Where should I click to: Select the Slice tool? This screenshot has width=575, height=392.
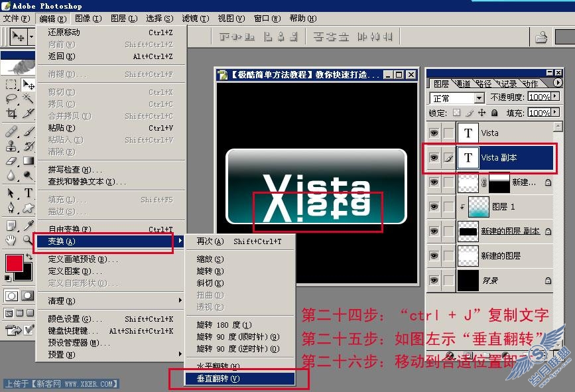[28, 113]
